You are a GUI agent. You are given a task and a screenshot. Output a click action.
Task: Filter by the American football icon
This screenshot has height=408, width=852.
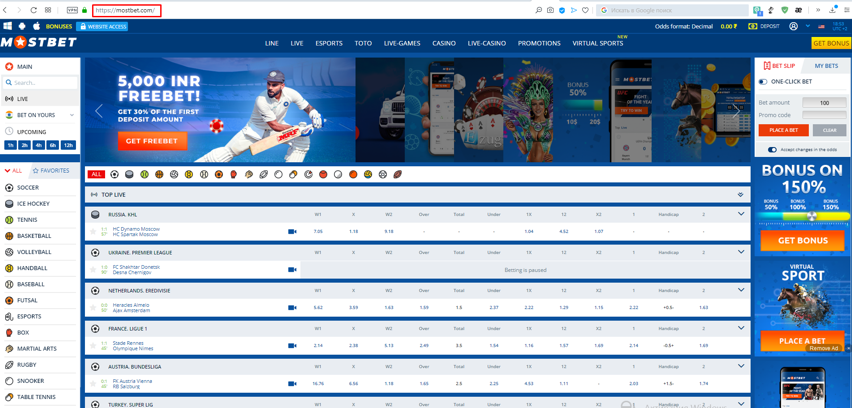(397, 174)
